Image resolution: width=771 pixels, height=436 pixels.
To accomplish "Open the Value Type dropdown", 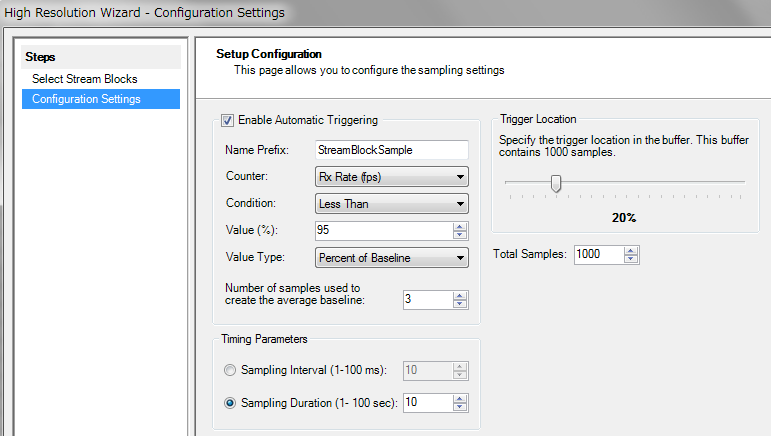I will tap(391, 258).
